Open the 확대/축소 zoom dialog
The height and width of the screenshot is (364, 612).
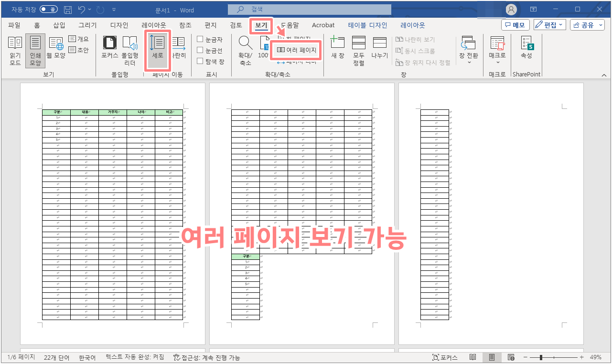tap(246, 51)
